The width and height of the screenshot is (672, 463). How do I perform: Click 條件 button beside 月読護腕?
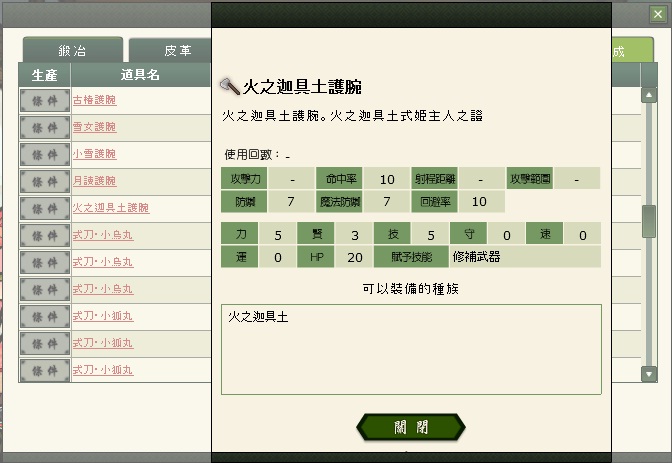(44, 181)
